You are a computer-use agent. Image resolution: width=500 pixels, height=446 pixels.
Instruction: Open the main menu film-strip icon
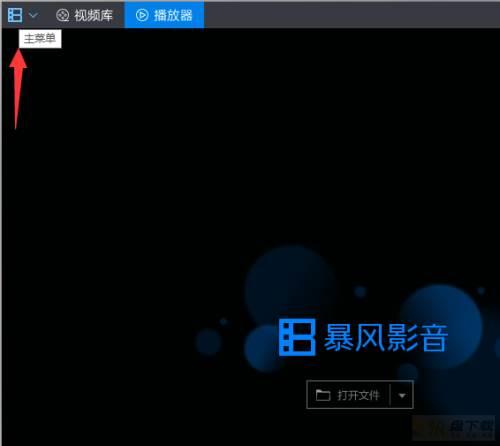[15, 15]
